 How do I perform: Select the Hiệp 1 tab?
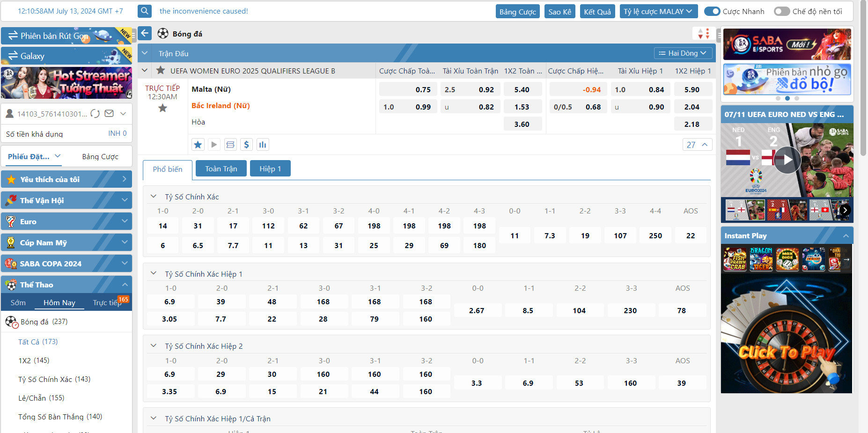270,169
